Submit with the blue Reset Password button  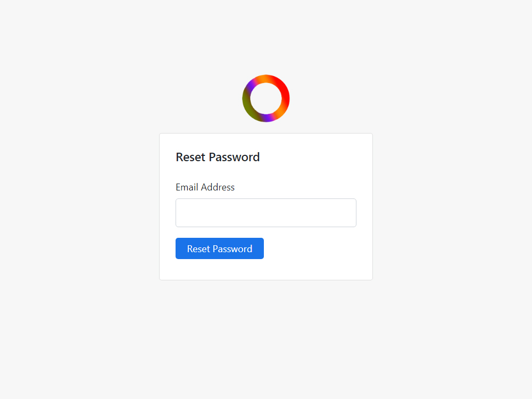point(220,248)
